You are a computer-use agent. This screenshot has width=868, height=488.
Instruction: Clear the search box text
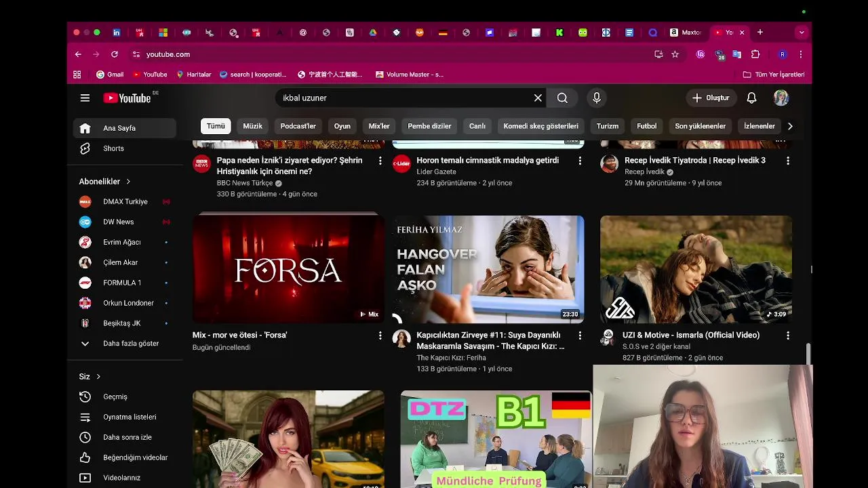[538, 98]
